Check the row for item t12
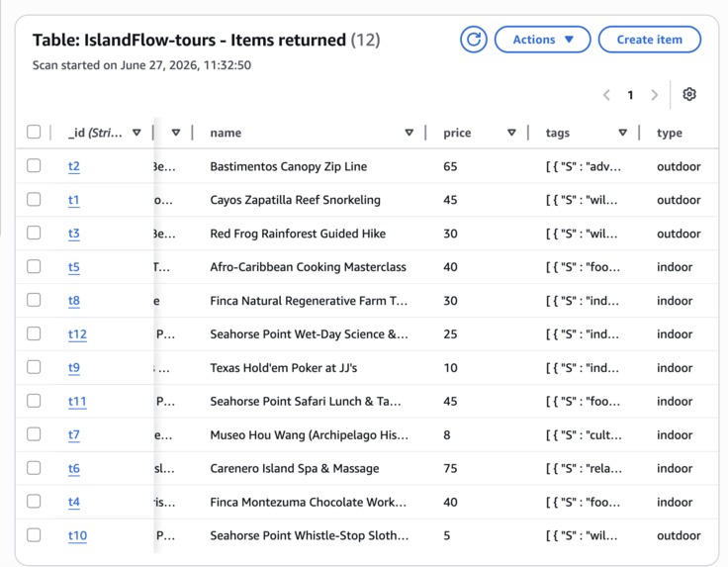 pyautogui.click(x=34, y=333)
